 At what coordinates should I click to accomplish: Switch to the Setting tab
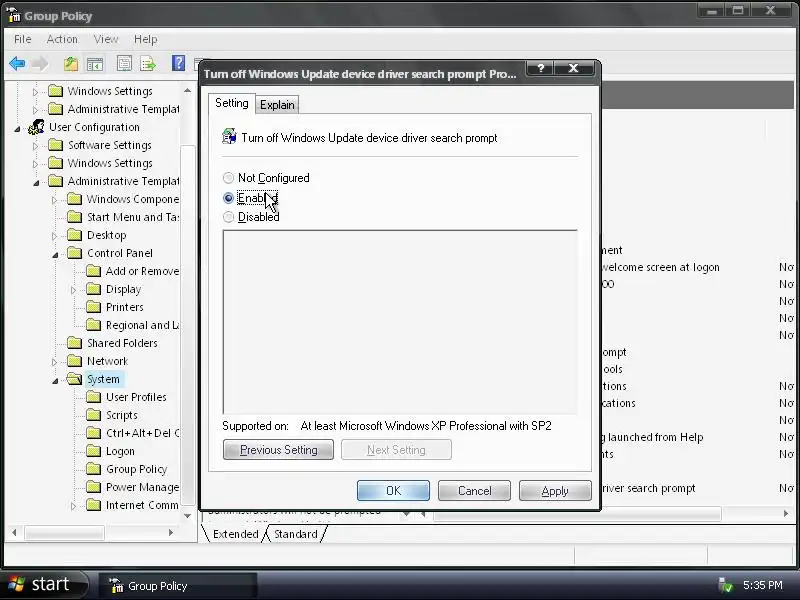[232, 103]
